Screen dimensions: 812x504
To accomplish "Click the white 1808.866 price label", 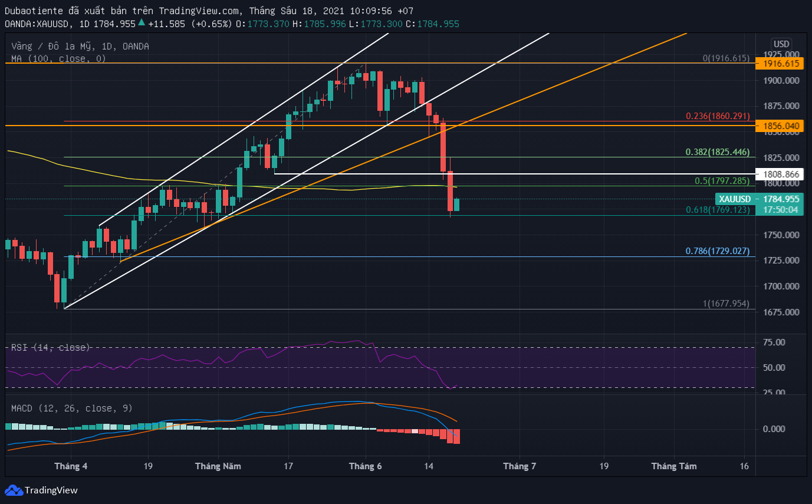I will 781,174.
